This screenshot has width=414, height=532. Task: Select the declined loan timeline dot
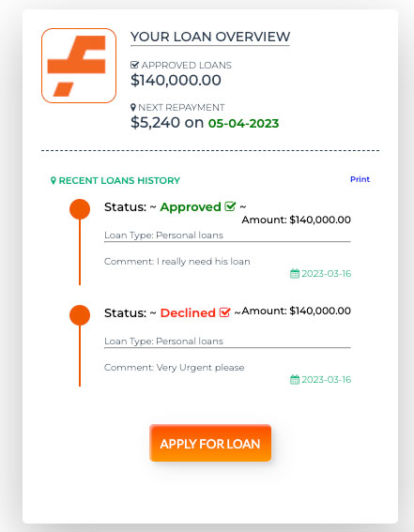pos(80,315)
